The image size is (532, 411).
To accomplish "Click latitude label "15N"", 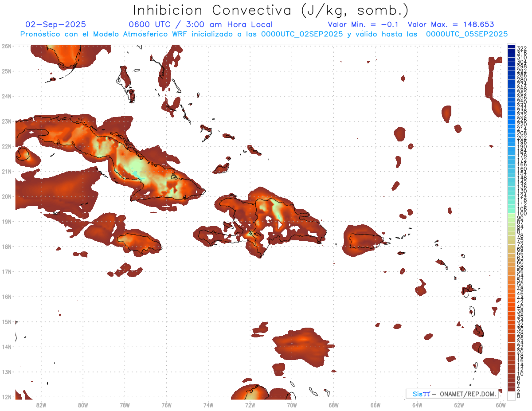I will tap(7, 321).
